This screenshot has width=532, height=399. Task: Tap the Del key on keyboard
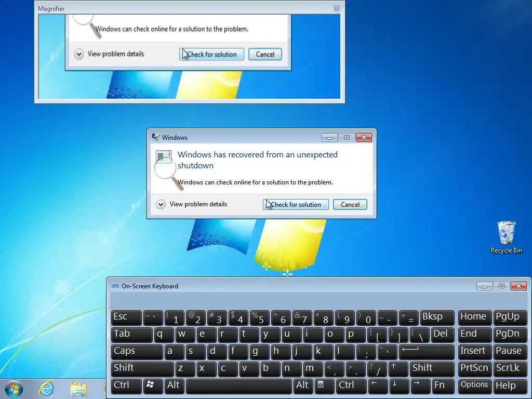(x=443, y=335)
